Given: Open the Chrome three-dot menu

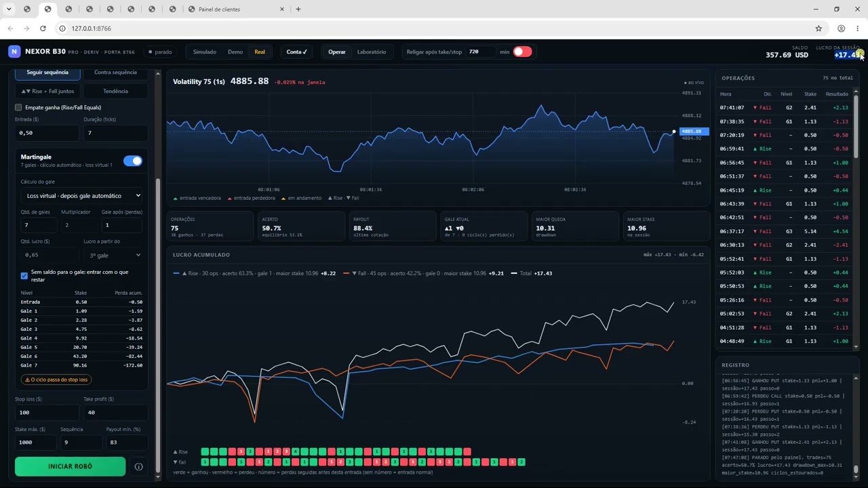Looking at the screenshot, I should click(857, 28).
